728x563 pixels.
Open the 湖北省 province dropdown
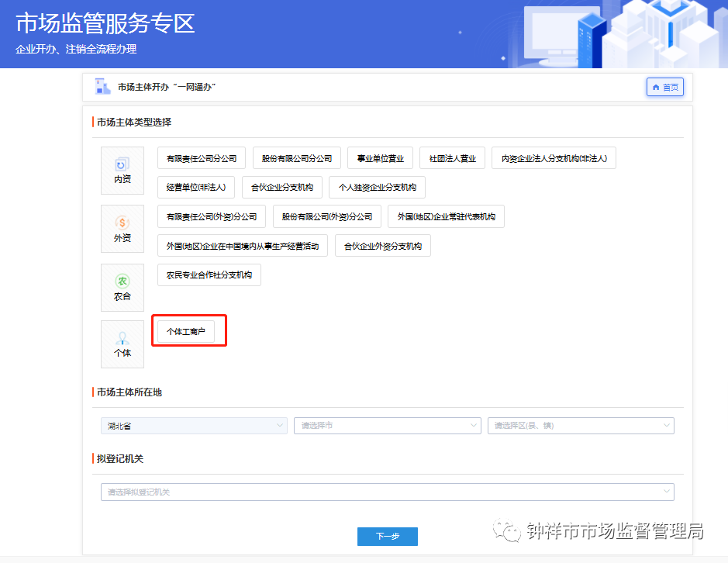[x=193, y=425]
